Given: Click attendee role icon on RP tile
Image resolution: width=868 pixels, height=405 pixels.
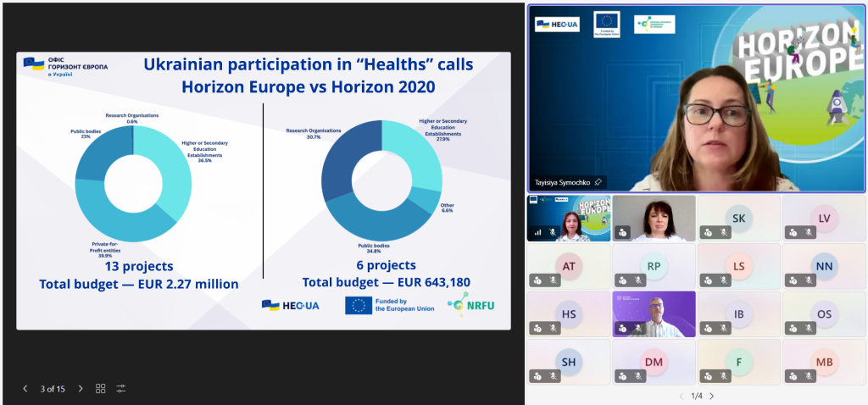Looking at the screenshot, I should point(623,280).
